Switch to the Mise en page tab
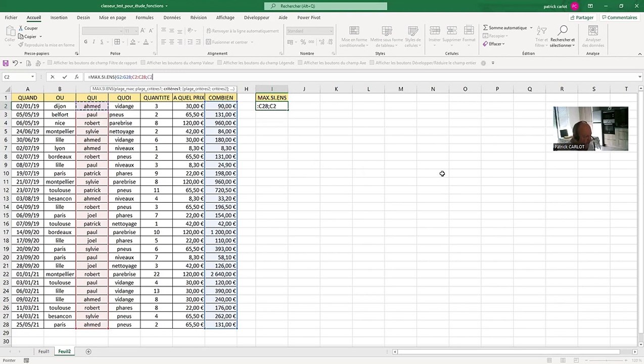 (113, 18)
